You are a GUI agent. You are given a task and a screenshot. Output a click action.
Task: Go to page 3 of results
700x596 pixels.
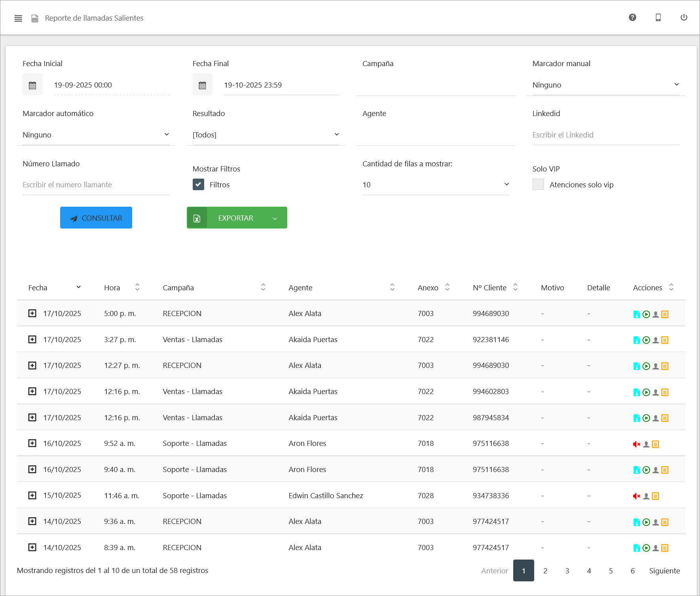[567, 571]
